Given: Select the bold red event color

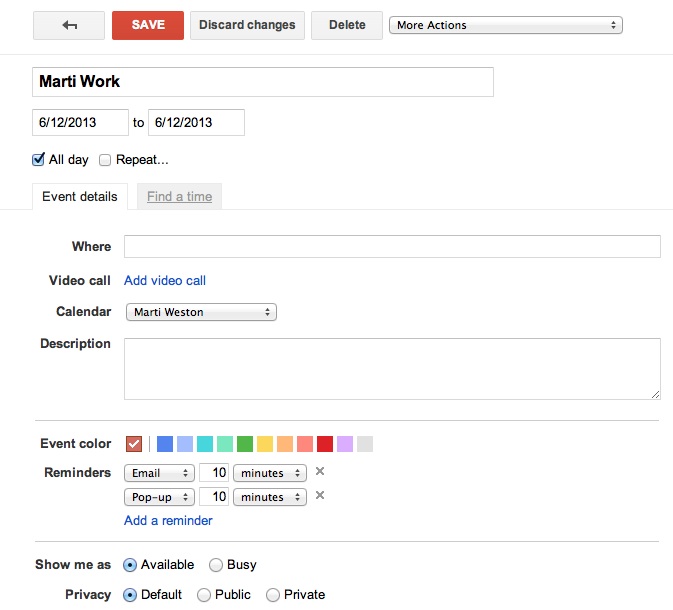Looking at the screenshot, I should 325,444.
